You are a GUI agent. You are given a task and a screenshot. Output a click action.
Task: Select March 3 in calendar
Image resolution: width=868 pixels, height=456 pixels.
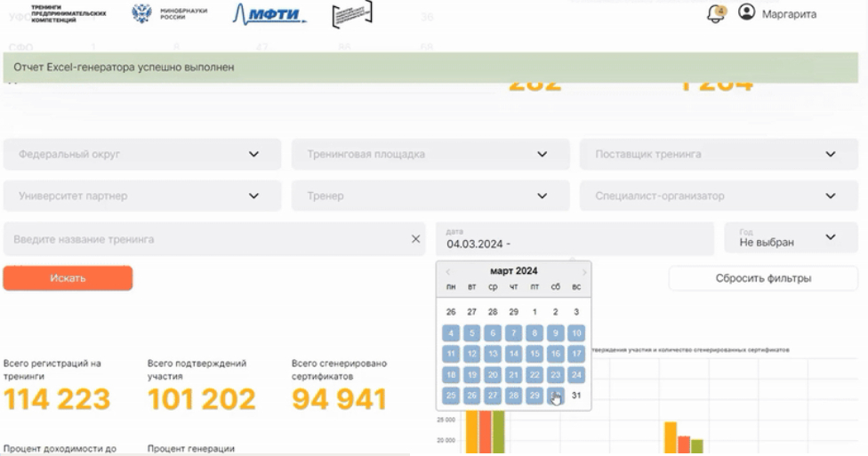tap(576, 312)
